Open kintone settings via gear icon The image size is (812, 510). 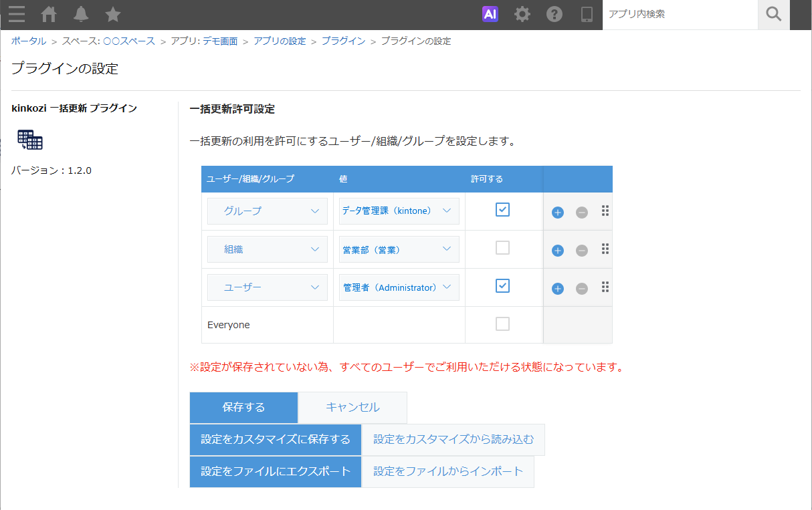[522, 14]
